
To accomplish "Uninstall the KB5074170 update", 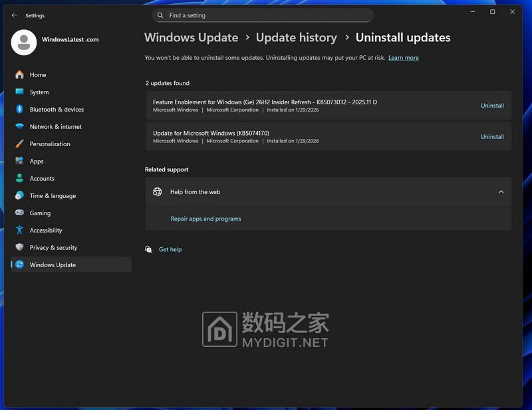I will point(492,137).
